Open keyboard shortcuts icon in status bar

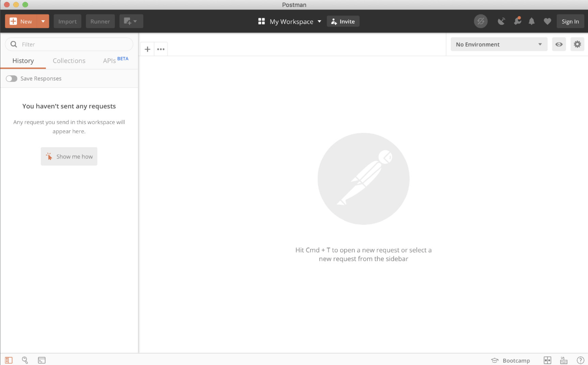click(564, 360)
